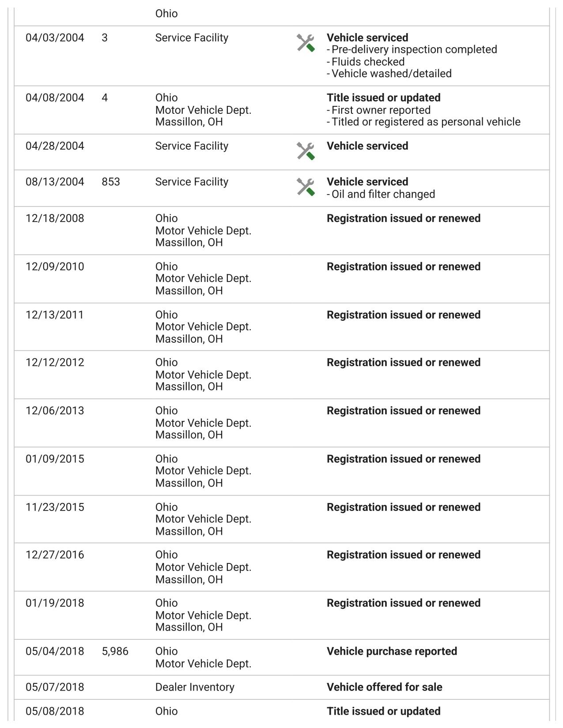Image resolution: width=563 pixels, height=728 pixels.
Task: Click 'Service Facility' source for 04/28/2004
Action: [x=192, y=146]
